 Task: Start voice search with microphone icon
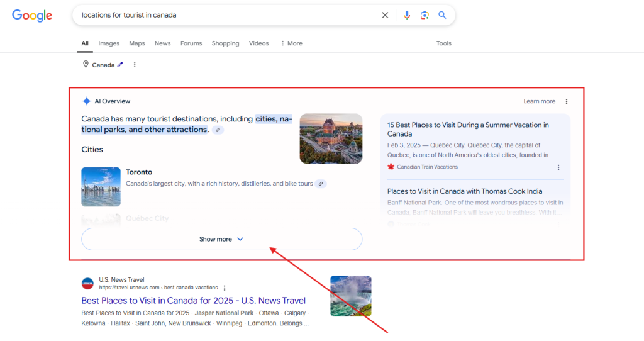[407, 15]
